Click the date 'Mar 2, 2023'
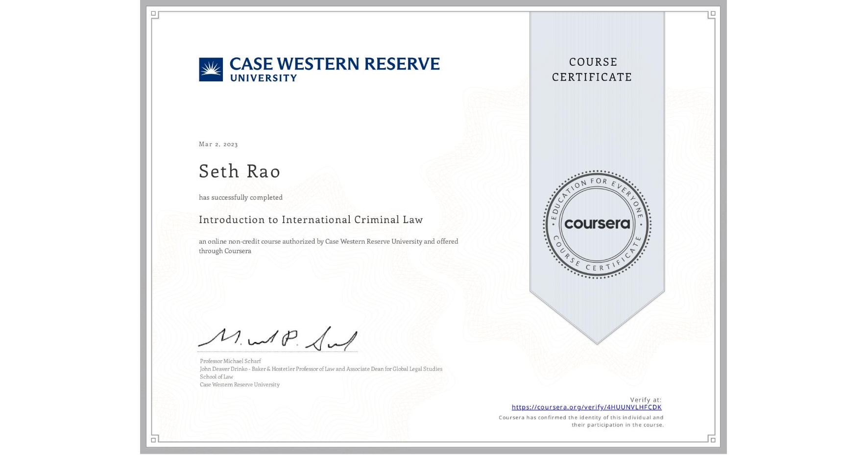Viewport: 868px width, 455px height. click(218, 144)
